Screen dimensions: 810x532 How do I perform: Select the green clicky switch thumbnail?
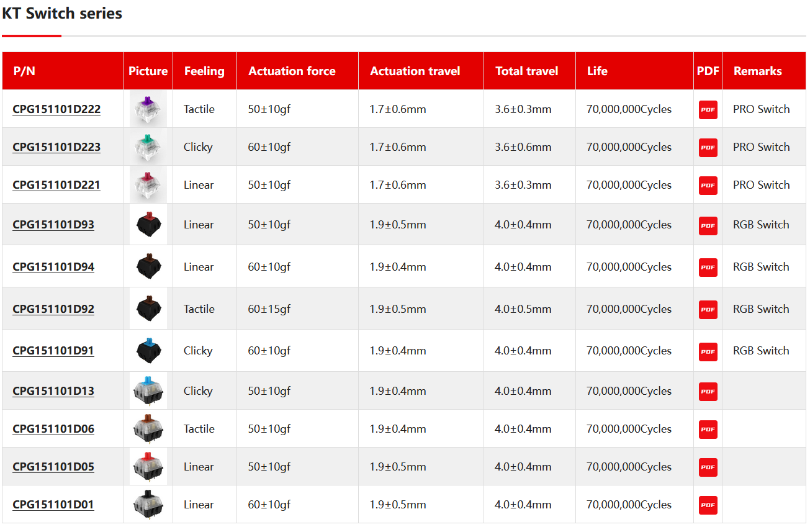(x=148, y=147)
